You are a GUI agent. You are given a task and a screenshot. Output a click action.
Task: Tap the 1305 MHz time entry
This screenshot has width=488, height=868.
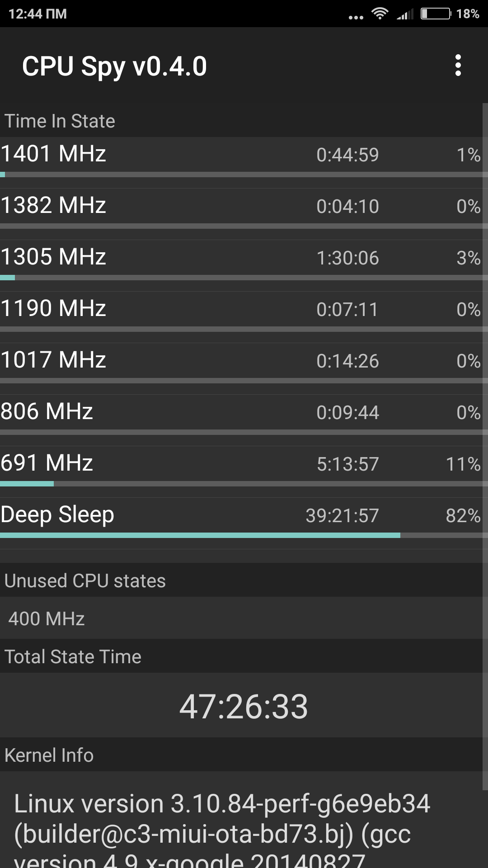[x=347, y=258]
